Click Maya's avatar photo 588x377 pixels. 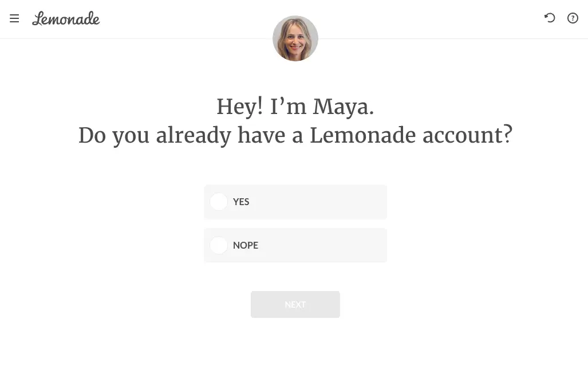(295, 38)
